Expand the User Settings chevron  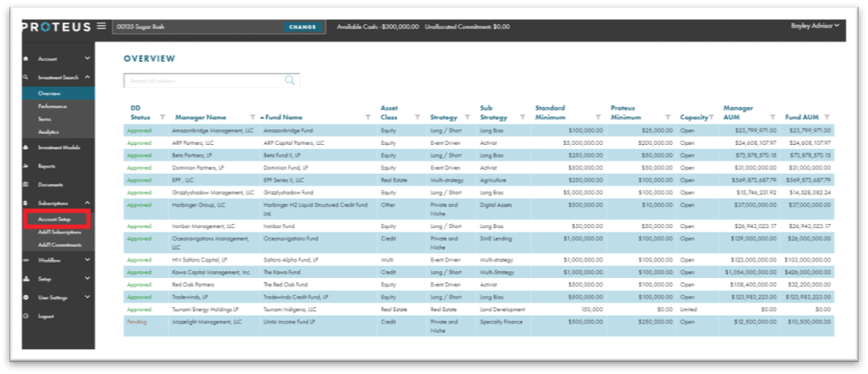[x=87, y=298]
